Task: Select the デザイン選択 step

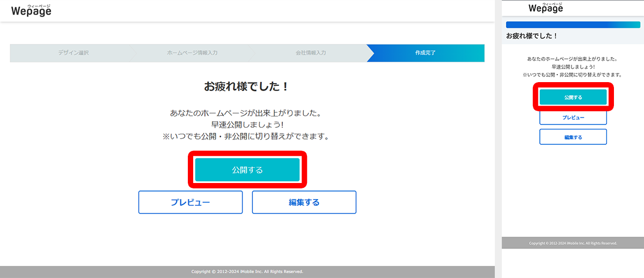Action: (x=73, y=53)
